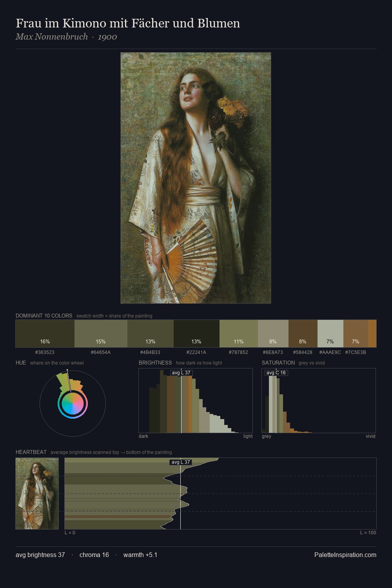The height and width of the screenshot is (588, 392).
Task: Click the hex code #584428
Action: click(303, 352)
